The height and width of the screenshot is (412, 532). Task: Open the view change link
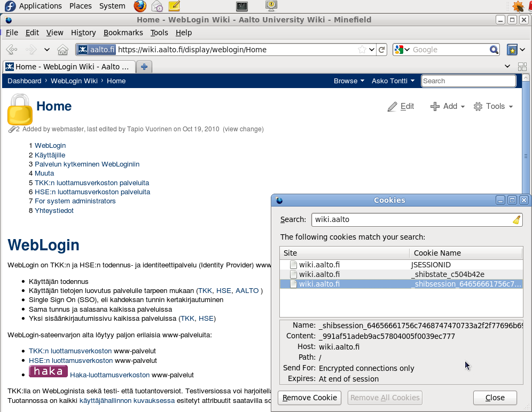[x=243, y=129]
